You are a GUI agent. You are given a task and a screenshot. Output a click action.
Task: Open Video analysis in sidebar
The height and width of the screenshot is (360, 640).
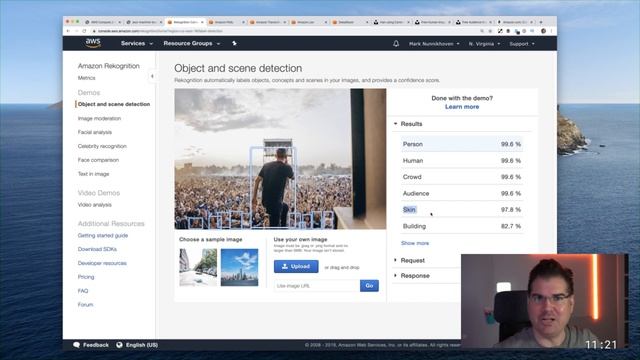tap(95, 205)
